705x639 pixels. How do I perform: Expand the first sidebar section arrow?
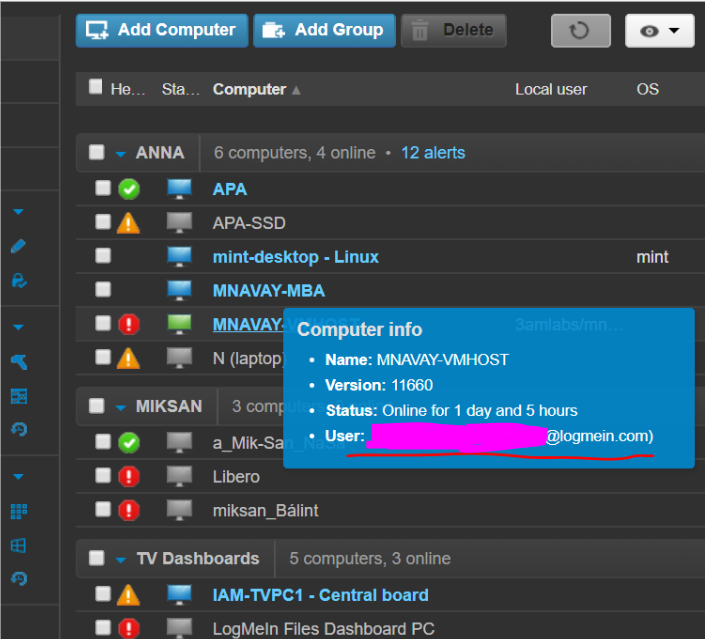(18, 211)
